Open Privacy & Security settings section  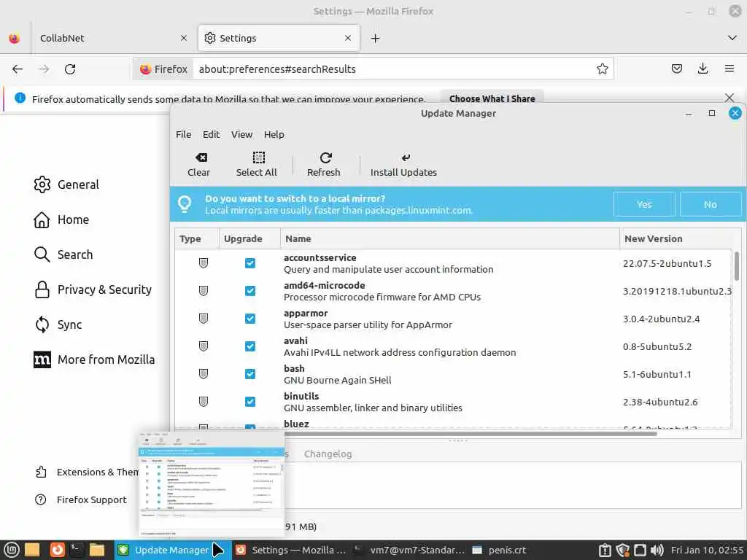[x=93, y=289]
